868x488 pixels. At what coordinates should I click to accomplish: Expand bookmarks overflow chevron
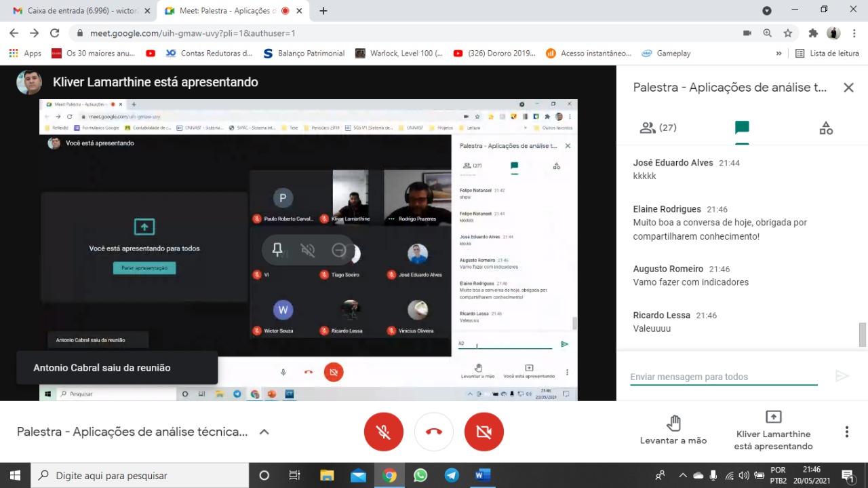(778, 54)
